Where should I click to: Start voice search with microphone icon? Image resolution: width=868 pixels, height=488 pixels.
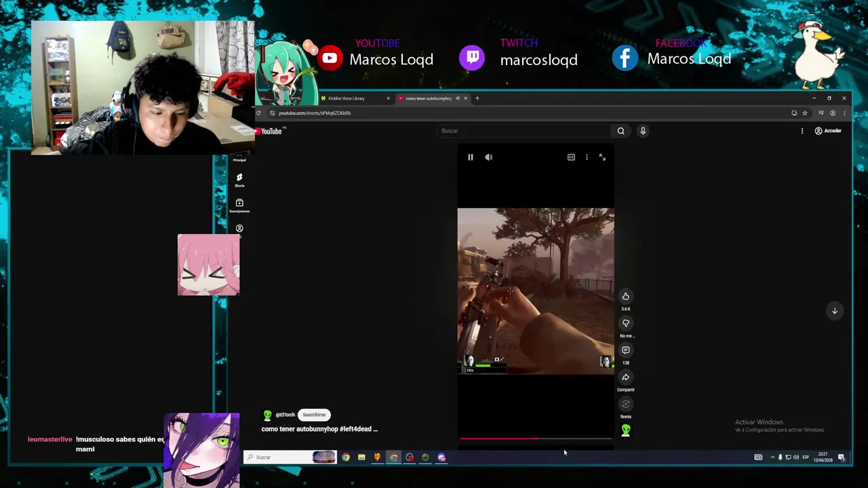(643, 131)
